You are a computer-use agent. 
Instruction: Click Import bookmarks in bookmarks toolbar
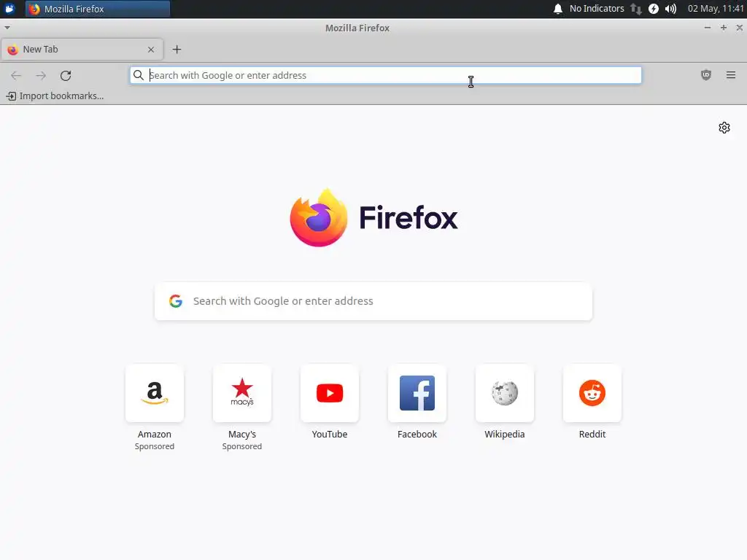[55, 96]
